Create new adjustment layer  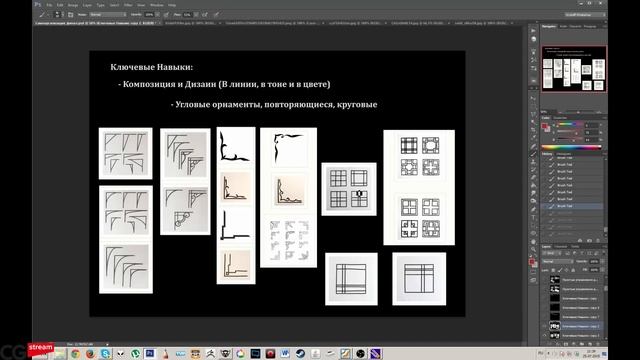click(x=574, y=344)
